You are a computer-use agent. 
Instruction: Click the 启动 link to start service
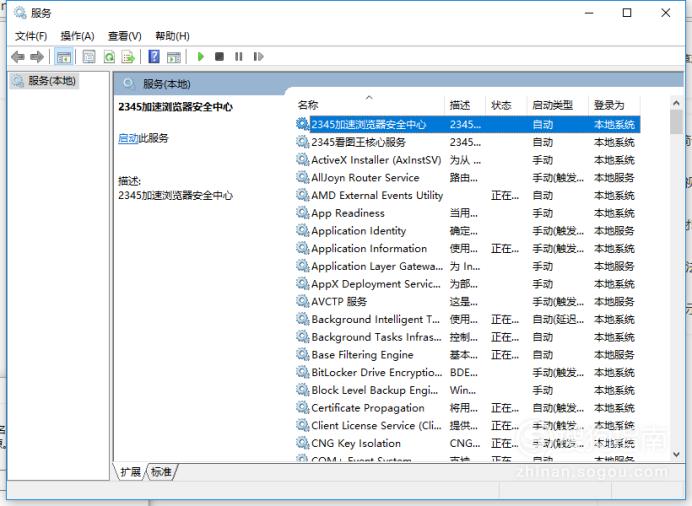(128, 138)
